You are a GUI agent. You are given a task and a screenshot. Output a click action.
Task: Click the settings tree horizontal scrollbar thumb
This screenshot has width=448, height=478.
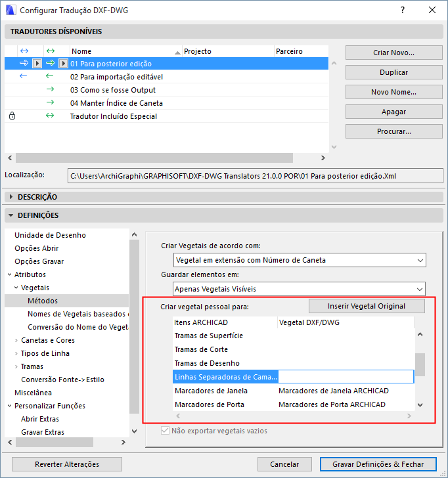click(x=55, y=442)
